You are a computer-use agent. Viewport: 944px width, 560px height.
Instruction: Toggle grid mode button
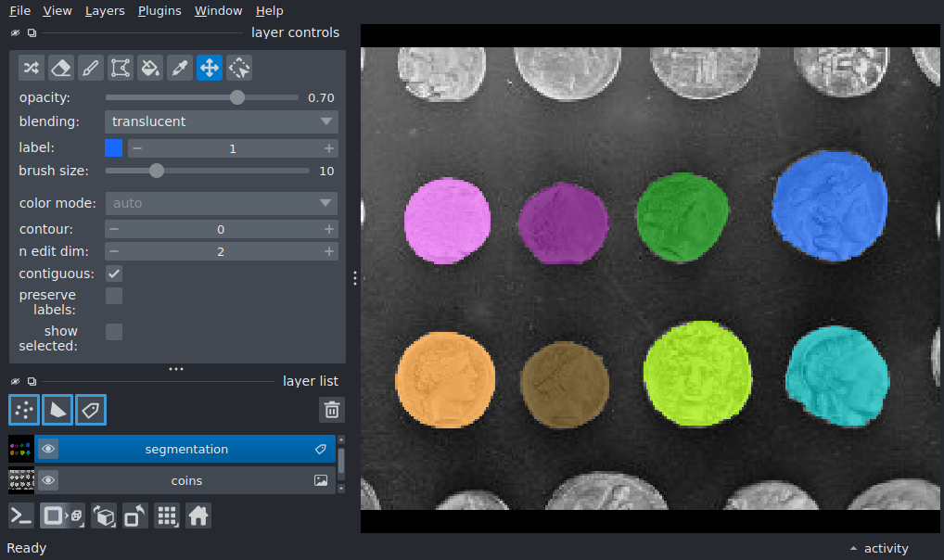coord(167,516)
